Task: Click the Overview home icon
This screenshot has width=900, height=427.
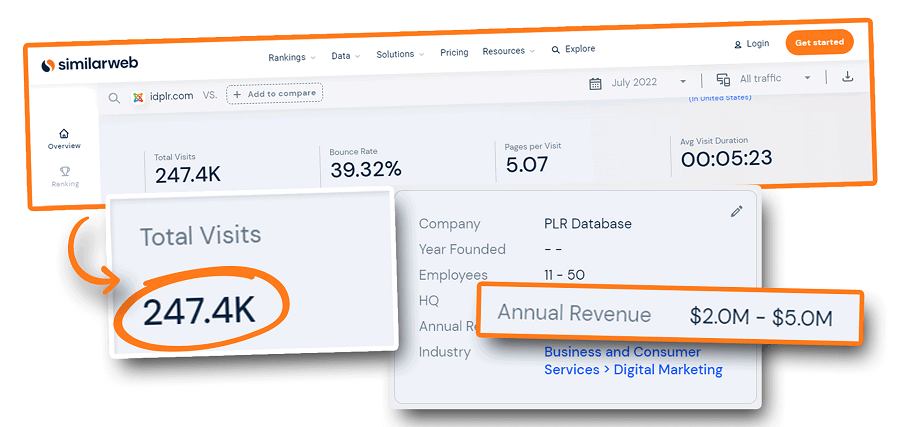Action: click(64, 134)
